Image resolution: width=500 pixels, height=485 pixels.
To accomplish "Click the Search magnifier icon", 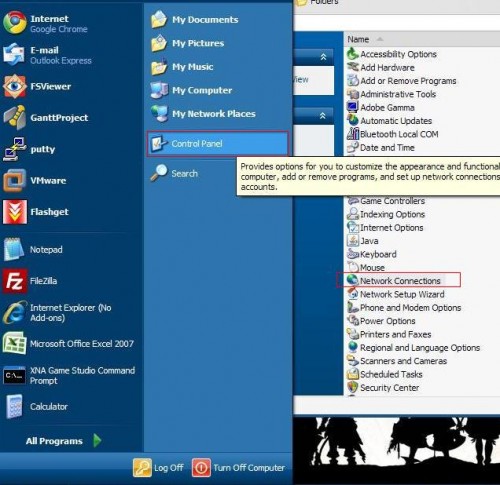I will (x=158, y=173).
